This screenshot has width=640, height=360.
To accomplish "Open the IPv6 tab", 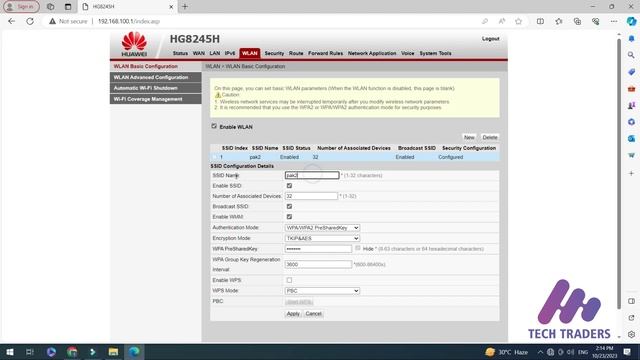I will click(230, 53).
